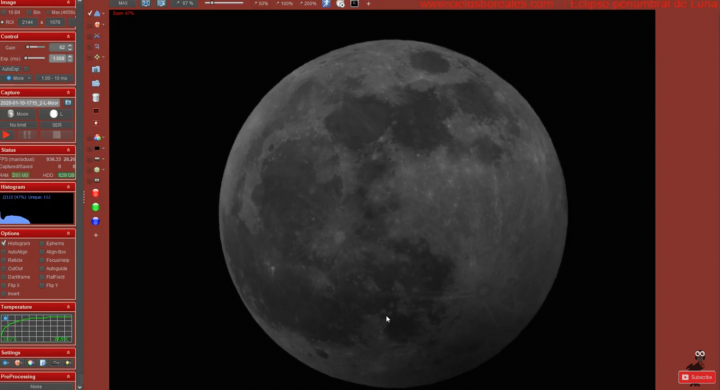Click the first monitor icon next to MAX
The image size is (720, 390).
tap(146, 3)
